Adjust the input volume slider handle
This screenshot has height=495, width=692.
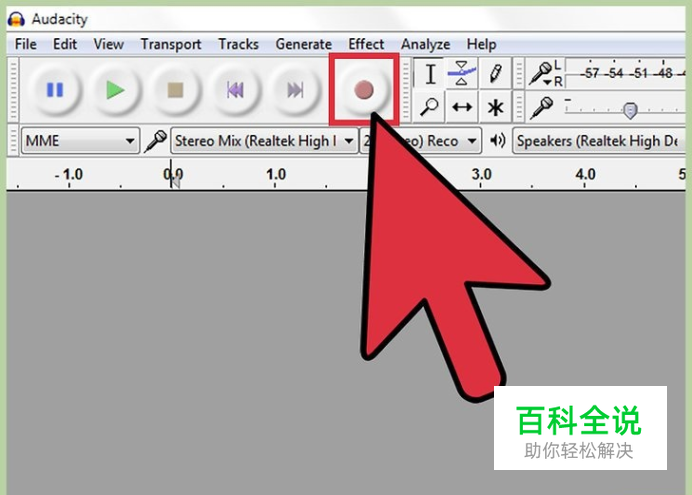coord(630,110)
